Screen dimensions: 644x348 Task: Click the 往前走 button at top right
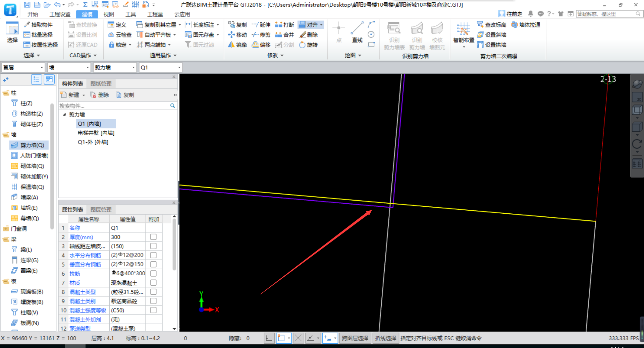[511, 14]
